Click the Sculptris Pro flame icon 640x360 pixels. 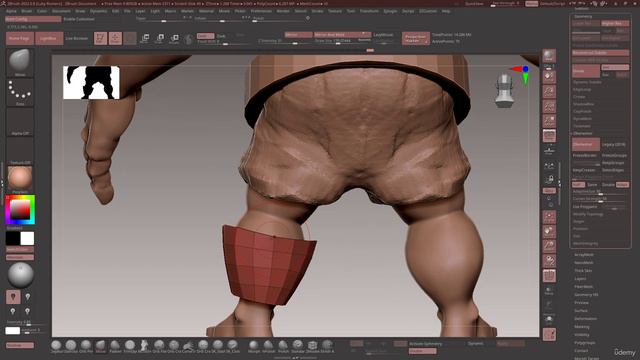(189, 39)
